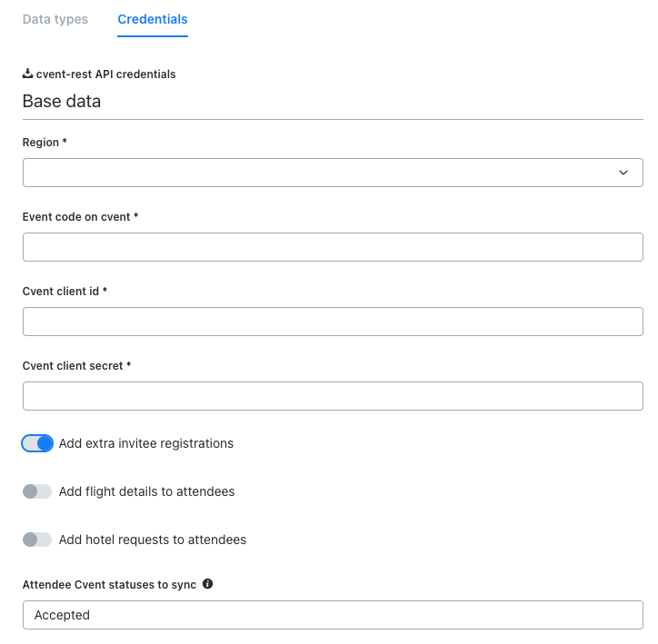Enable Add hotel requests to attendees toggle

click(37, 540)
